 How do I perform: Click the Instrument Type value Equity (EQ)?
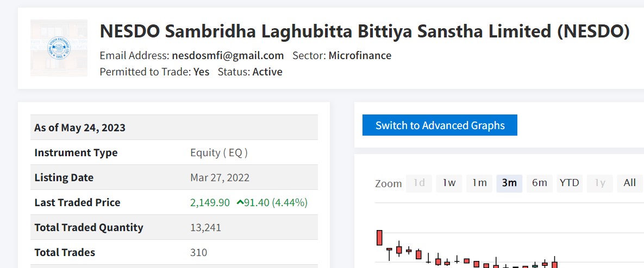(x=219, y=152)
